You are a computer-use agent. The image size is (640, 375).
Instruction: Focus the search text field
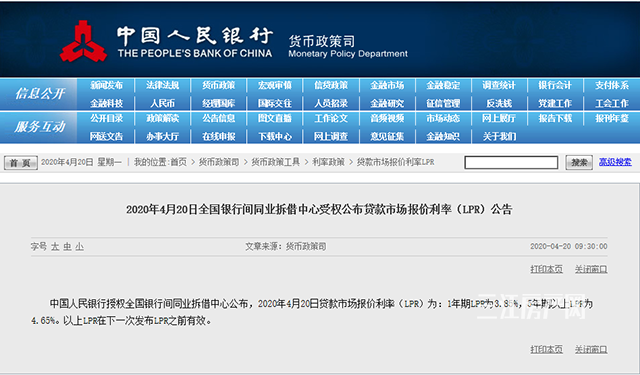click(x=511, y=162)
